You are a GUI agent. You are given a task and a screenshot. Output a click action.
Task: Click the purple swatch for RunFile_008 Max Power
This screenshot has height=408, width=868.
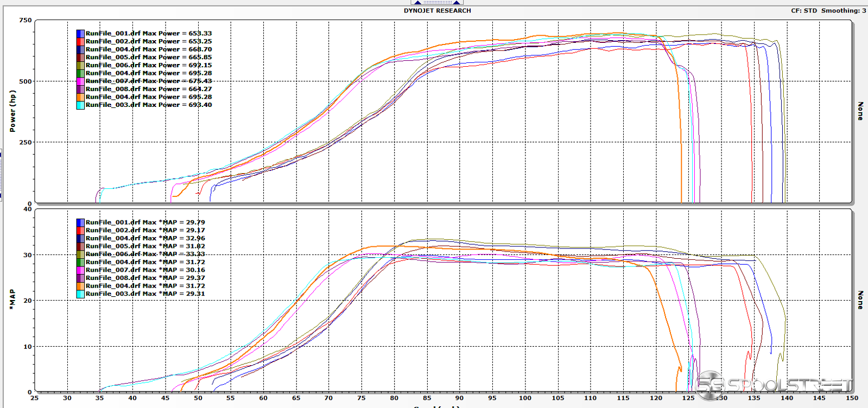80,90
